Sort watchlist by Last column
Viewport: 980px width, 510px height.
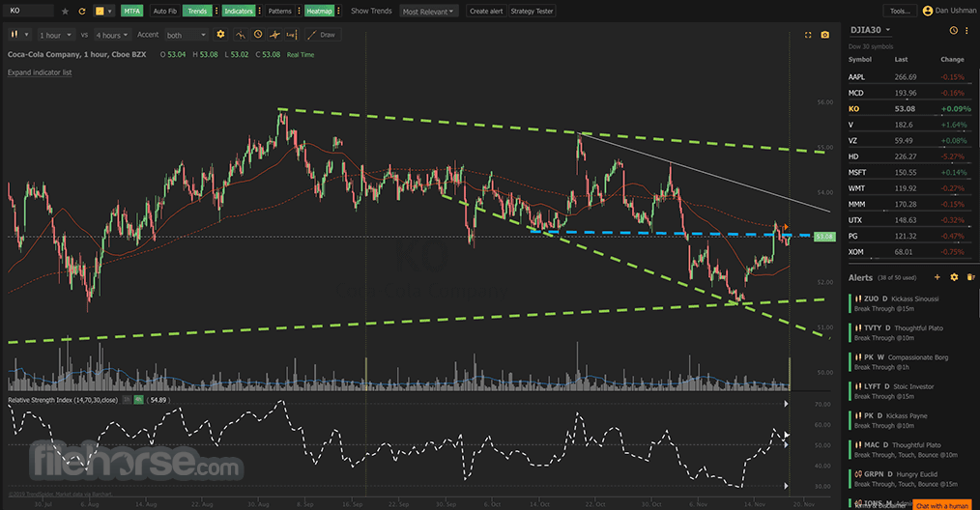pos(902,59)
